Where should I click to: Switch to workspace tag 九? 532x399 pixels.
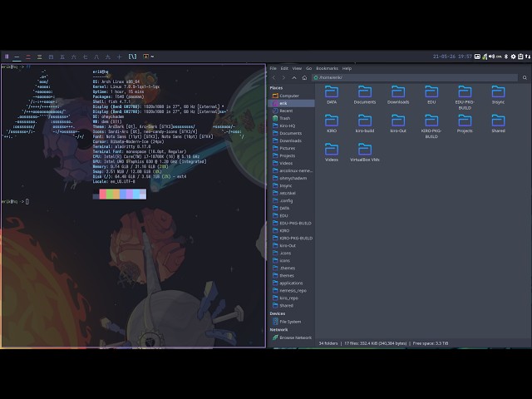click(x=107, y=57)
